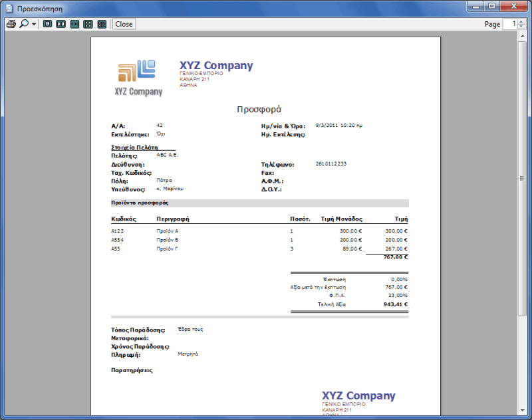Close the preview window with red X
This screenshot has height=420, width=532.
click(x=513, y=6)
